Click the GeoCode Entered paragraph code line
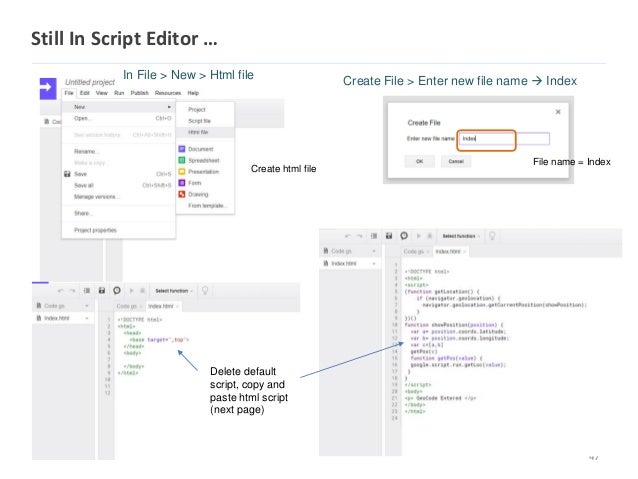Screen dimensions: 638x479 [440, 398]
